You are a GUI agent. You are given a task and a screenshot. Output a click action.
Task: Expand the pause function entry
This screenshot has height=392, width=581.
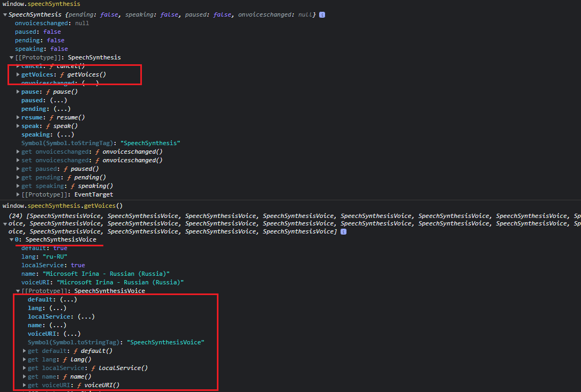(18, 92)
